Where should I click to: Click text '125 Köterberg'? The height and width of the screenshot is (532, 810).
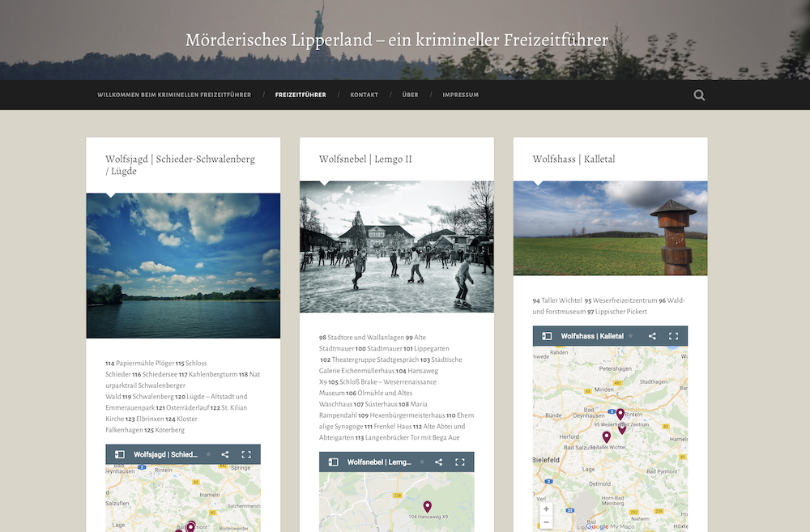(164, 430)
